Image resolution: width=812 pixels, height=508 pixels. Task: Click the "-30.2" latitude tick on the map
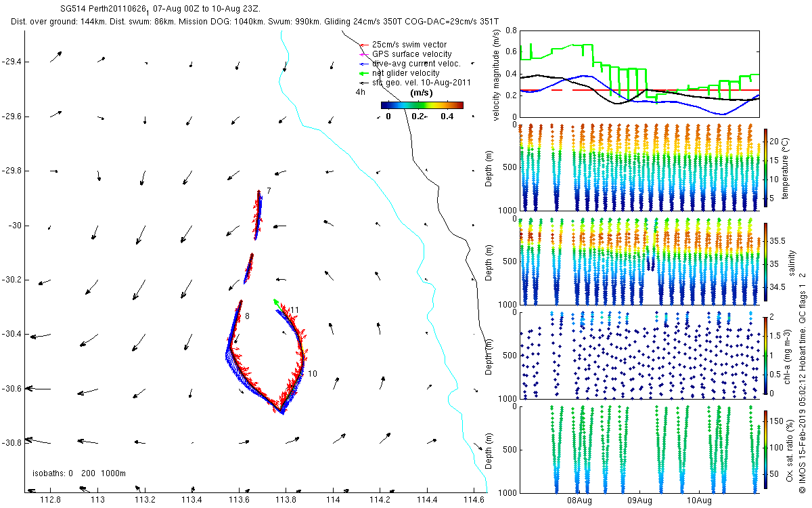point(11,280)
